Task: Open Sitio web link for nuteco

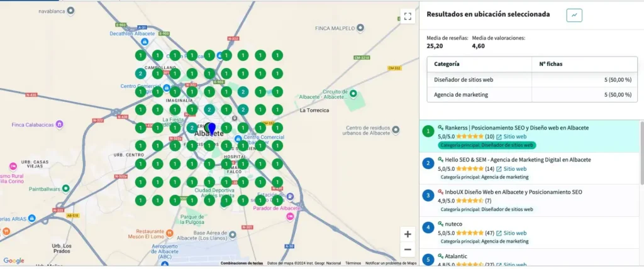Action: pyautogui.click(x=511, y=233)
